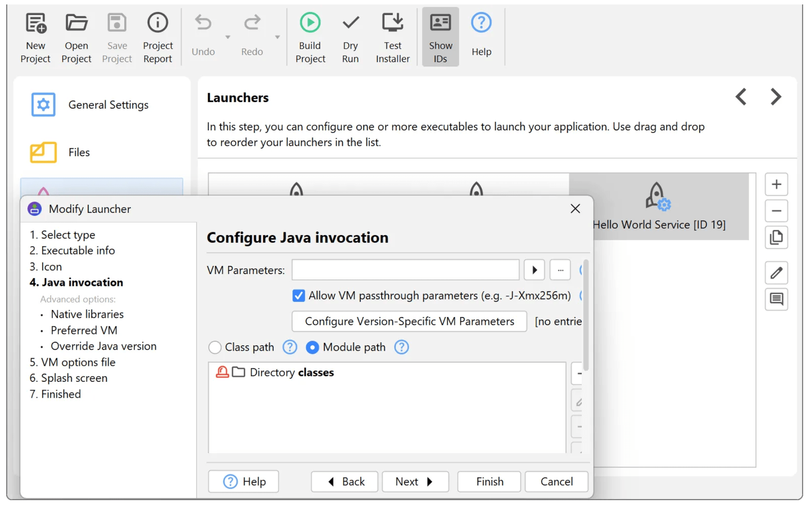
Task: Open Override Java version advanced option
Action: coord(103,346)
